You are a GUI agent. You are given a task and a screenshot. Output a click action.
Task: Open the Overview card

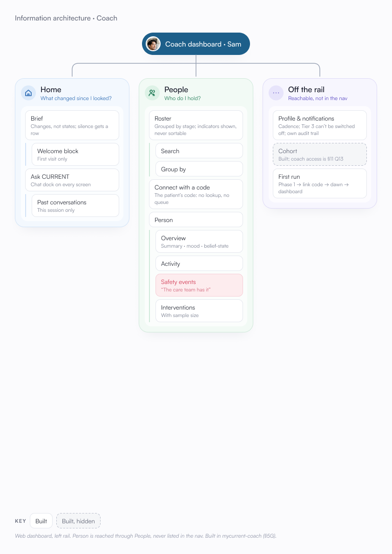199,241
